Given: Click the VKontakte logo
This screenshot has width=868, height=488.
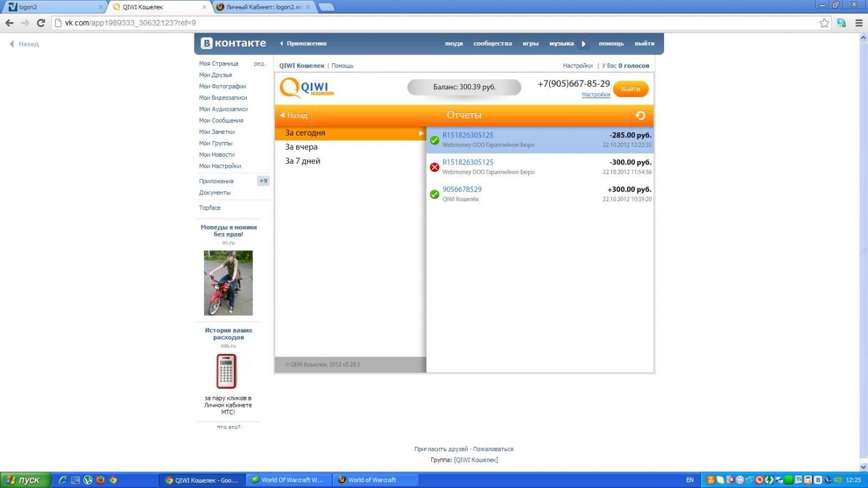Looking at the screenshot, I should 233,43.
